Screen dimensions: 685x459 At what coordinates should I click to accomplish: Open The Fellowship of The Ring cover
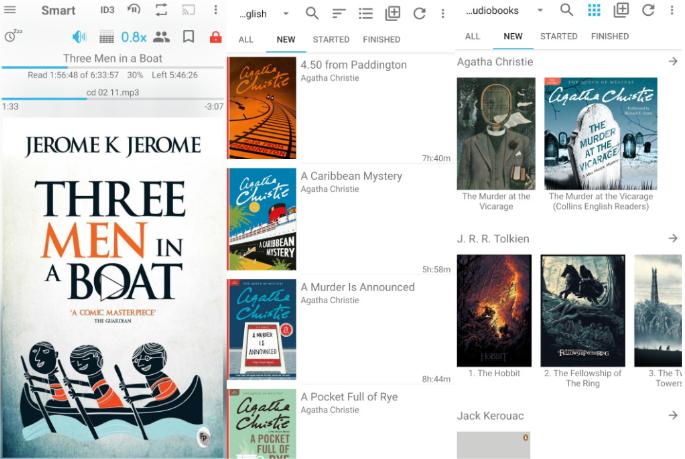coord(583,311)
